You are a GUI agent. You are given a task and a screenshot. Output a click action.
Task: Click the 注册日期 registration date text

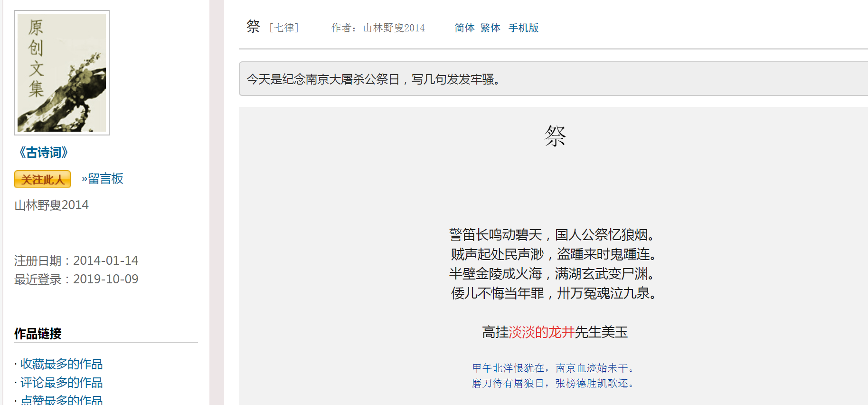tap(76, 260)
